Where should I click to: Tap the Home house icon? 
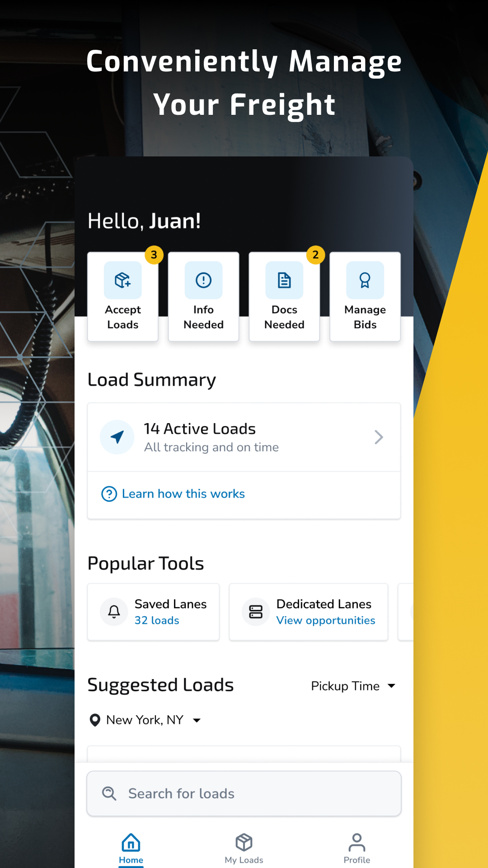click(131, 843)
